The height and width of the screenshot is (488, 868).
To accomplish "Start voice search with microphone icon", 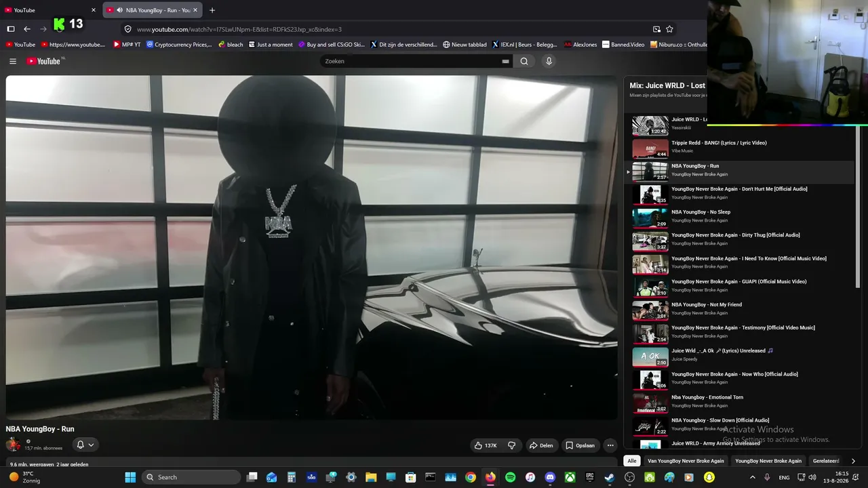I will pyautogui.click(x=549, y=61).
